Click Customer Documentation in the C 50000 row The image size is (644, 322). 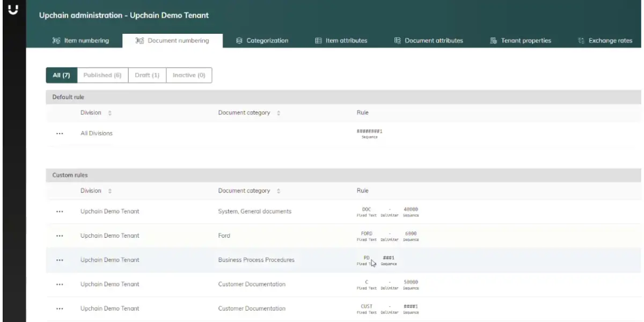[252, 284]
